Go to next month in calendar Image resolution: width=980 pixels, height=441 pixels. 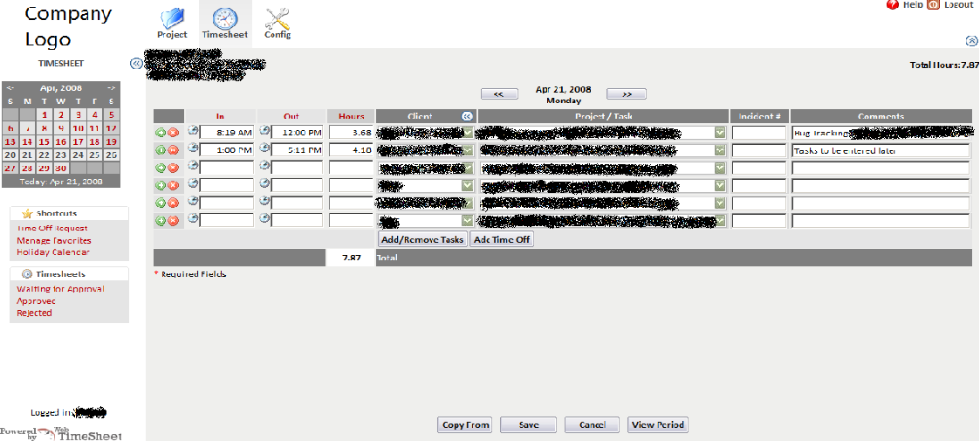111,88
